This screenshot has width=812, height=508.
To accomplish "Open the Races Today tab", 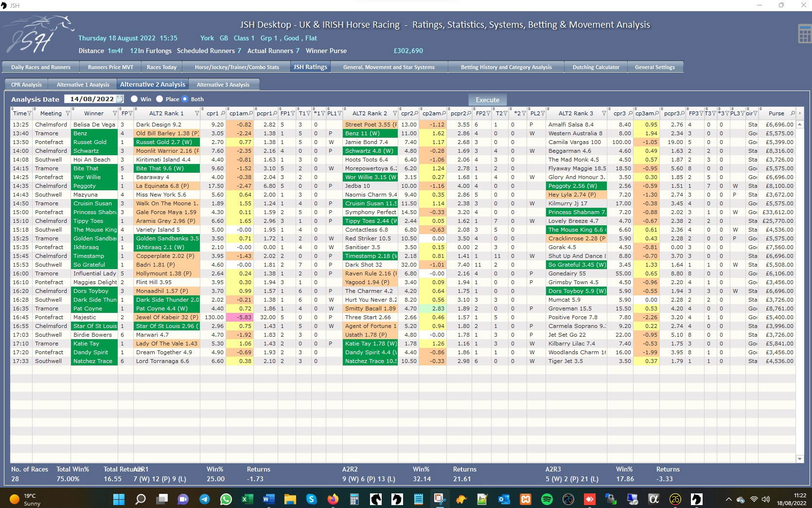I will click(x=161, y=67).
